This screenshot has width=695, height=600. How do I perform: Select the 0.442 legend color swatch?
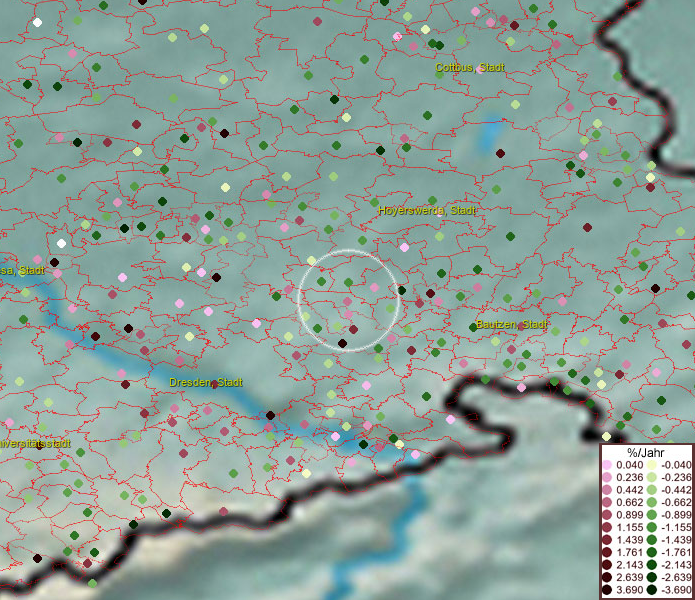[x=607, y=490]
